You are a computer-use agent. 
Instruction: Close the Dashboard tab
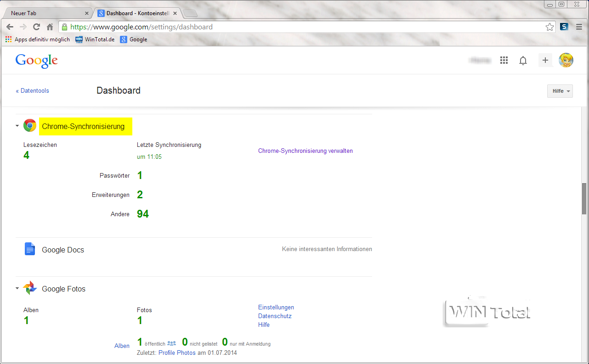[x=175, y=13]
